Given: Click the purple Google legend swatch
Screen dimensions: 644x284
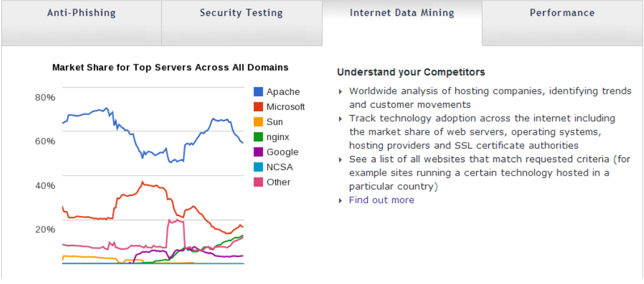Looking at the screenshot, I should point(259,152).
